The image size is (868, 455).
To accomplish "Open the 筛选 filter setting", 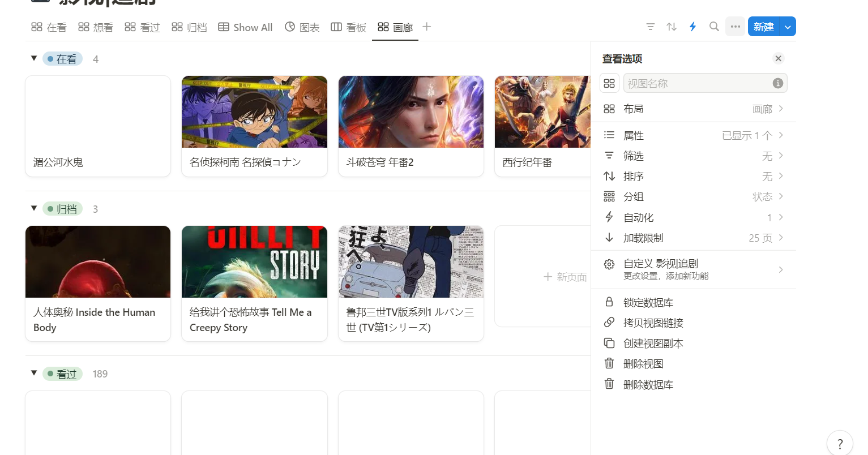I will [694, 156].
